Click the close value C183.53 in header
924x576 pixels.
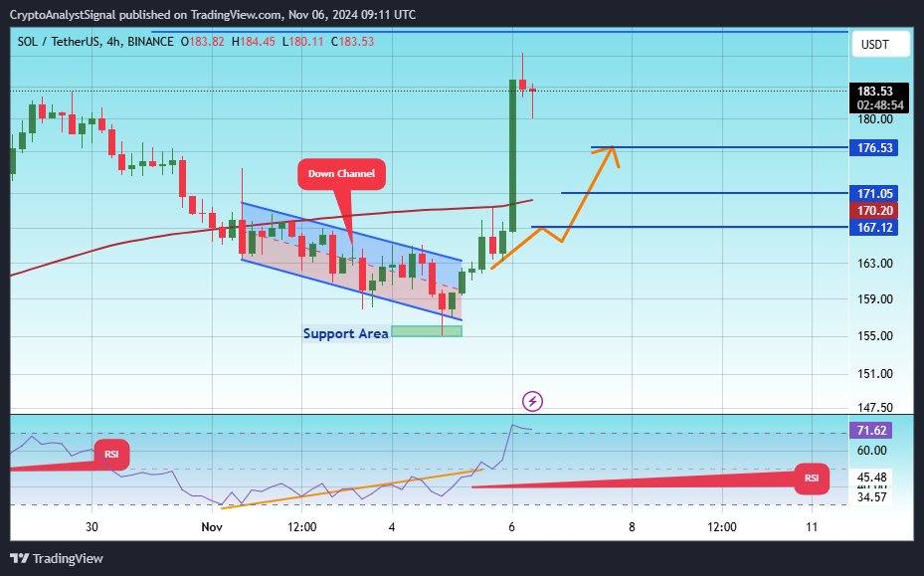[x=352, y=42]
